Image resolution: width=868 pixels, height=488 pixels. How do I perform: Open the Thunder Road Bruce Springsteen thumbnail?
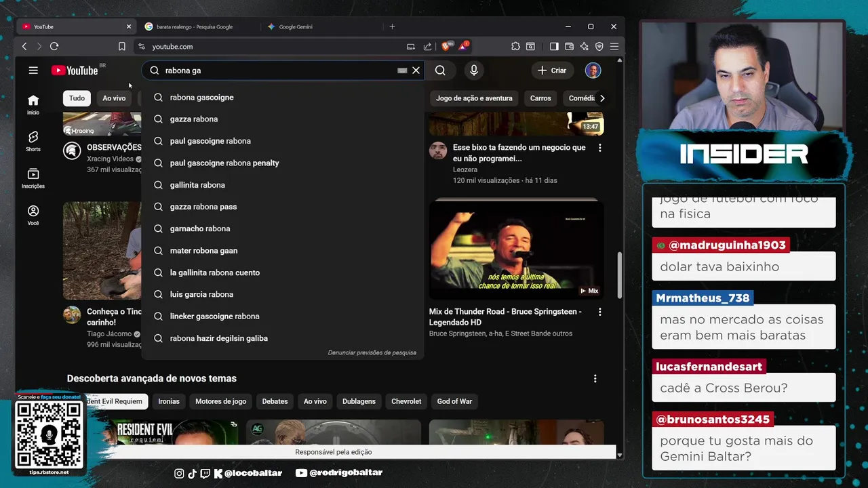(516, 250)
